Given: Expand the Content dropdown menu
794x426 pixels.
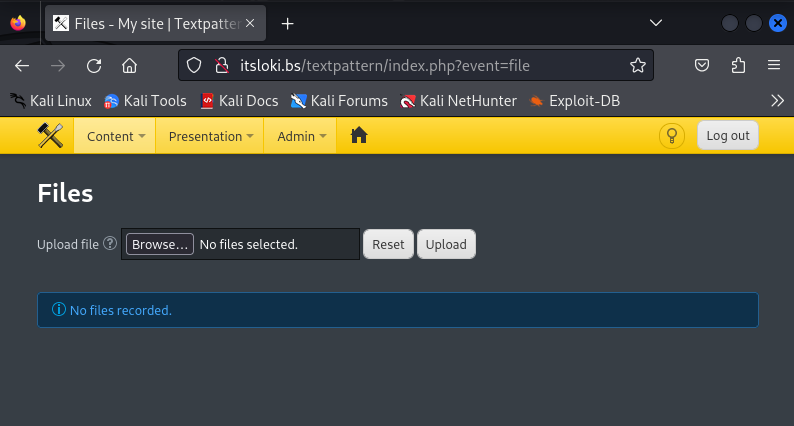Looking at the screenshot, I should click(x=116, y=136).
